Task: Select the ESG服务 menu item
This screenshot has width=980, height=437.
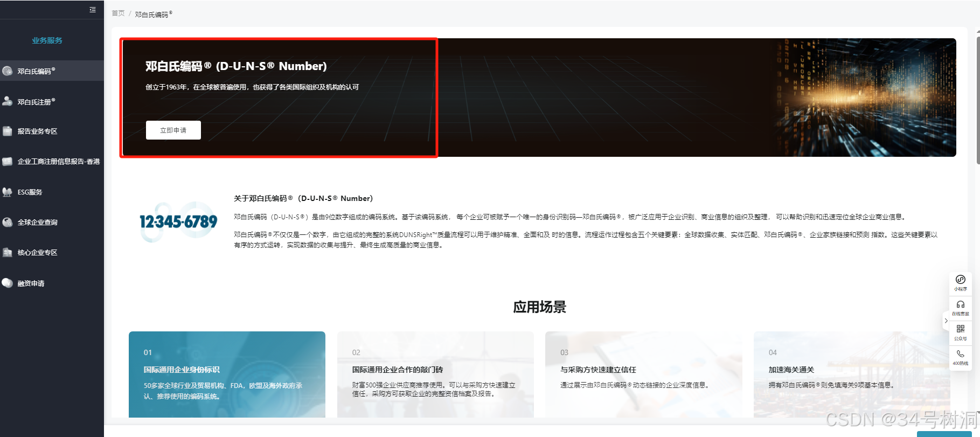Action: pyautogui.click(x=52, y=192)
